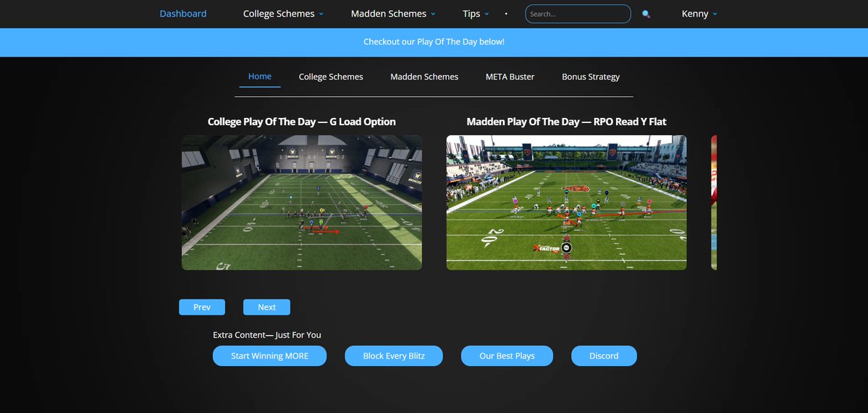Click the Prev carousel button
Image resolution: width=868 pixels, height=413 pixels.
pyautogui.click(x=202, y=307)
